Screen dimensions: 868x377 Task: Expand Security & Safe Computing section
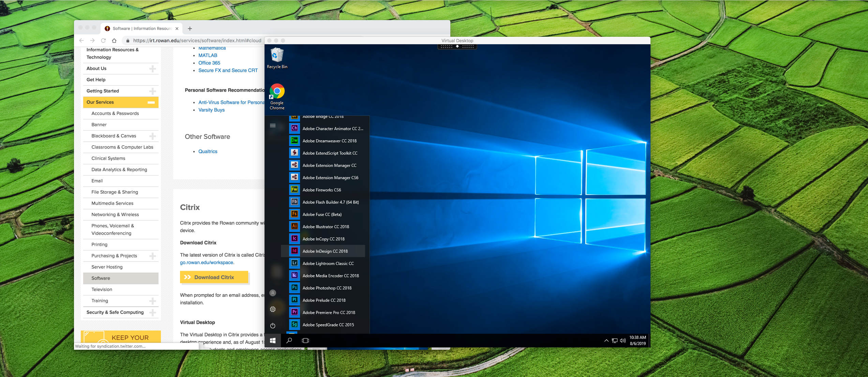(153, 313)
